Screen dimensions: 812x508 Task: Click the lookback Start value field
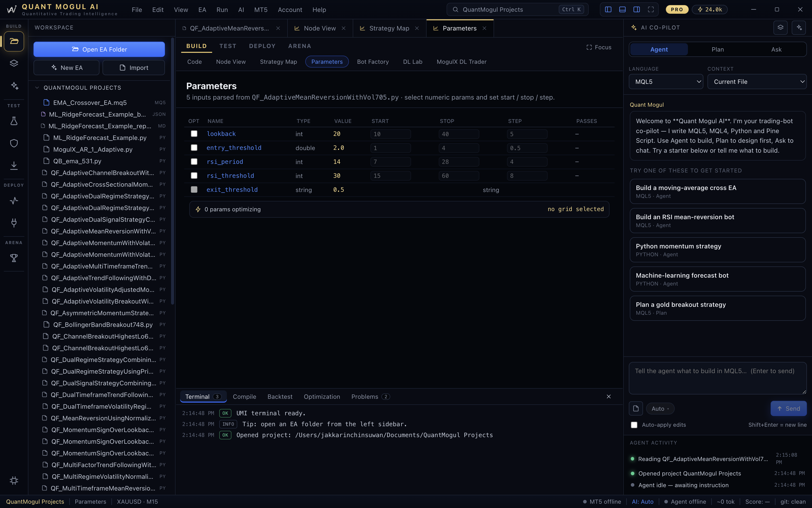tap(391, 134)
